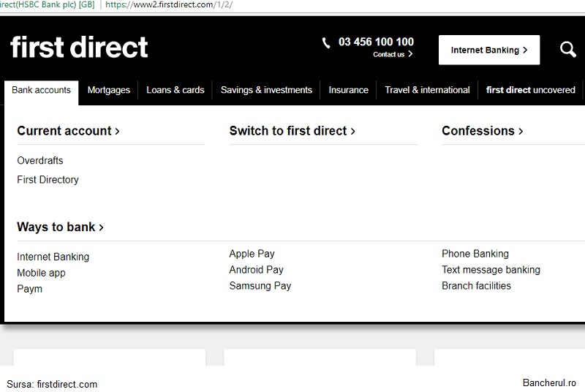Open the Insurance menu
Screen dimensions: 585x392
point(349,90)
